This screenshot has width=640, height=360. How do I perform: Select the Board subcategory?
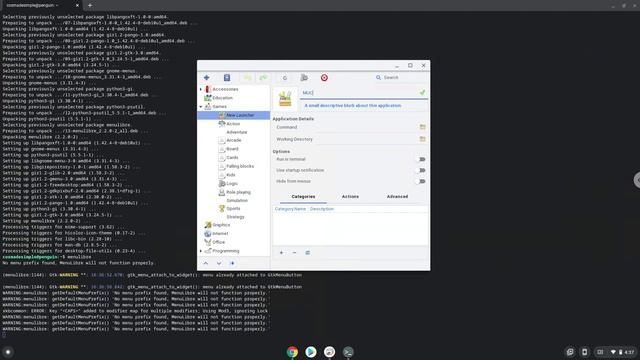(x=233, y=149)
